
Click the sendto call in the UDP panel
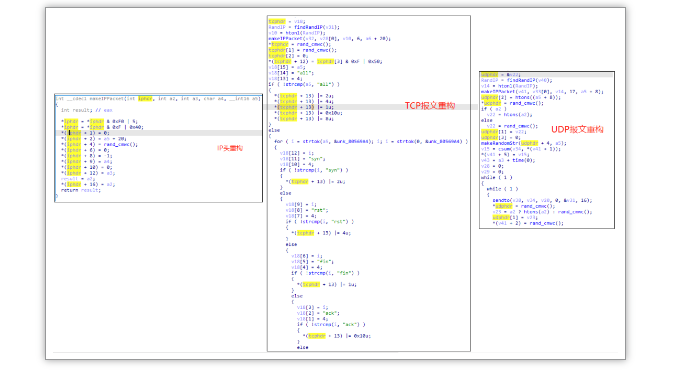click(542, 200)
